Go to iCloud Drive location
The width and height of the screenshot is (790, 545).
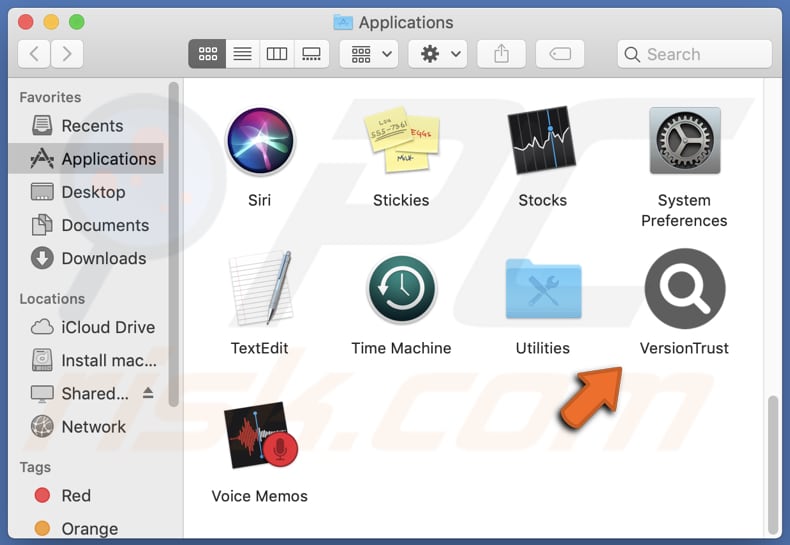(107, 327)
